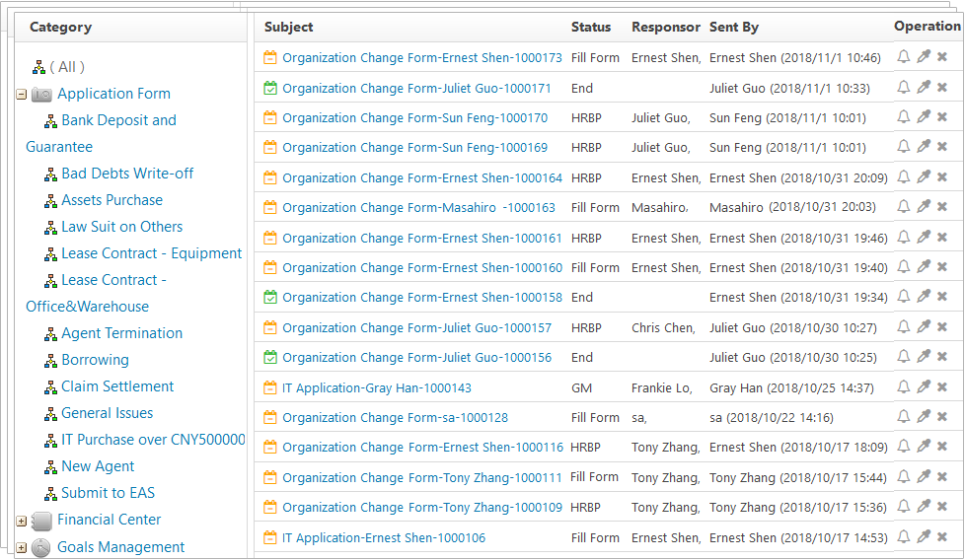The image size is (965, 560).
Task: Select the Bad Debts Write-off category
Action: 127,174
